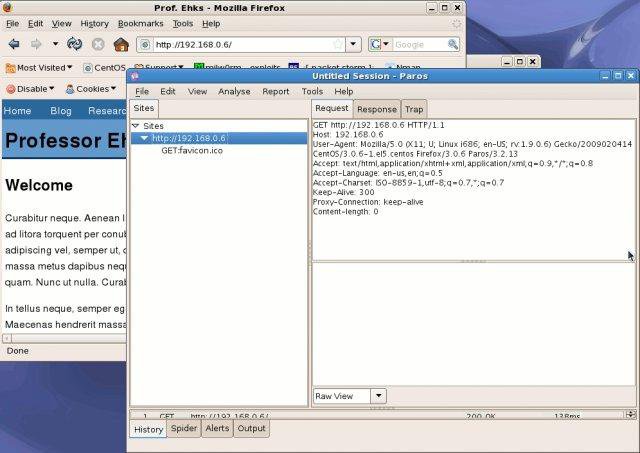The height and width of the screenshot is (453, 640).
Task: Click Firefox logo icon in title bar
Action: click(x=7, y=7)
